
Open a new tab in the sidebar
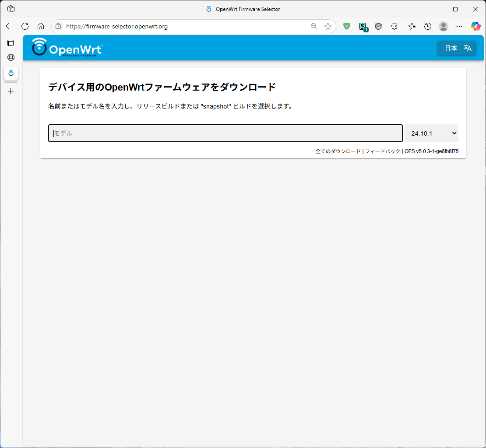(11, 91)
